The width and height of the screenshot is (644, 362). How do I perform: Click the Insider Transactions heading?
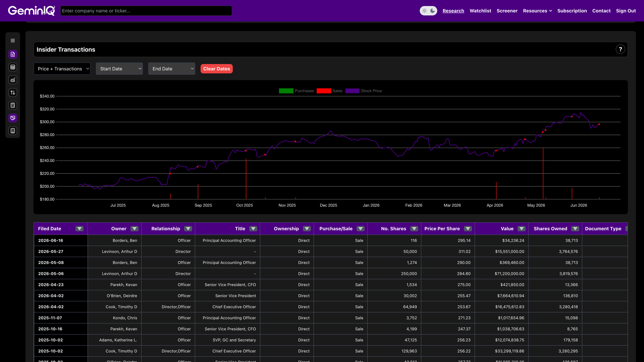click(66, 50)
